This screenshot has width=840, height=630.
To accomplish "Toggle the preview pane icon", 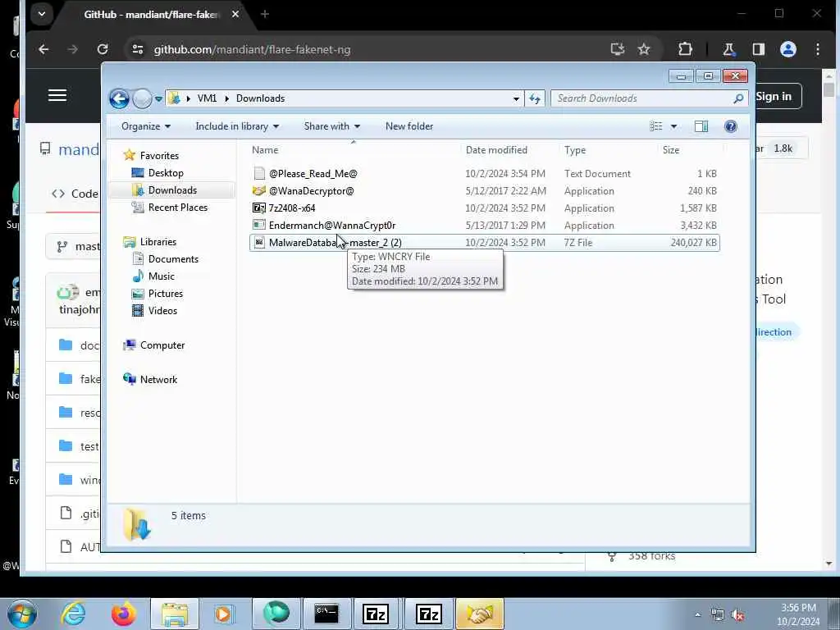I will click(x=701, y=126).
